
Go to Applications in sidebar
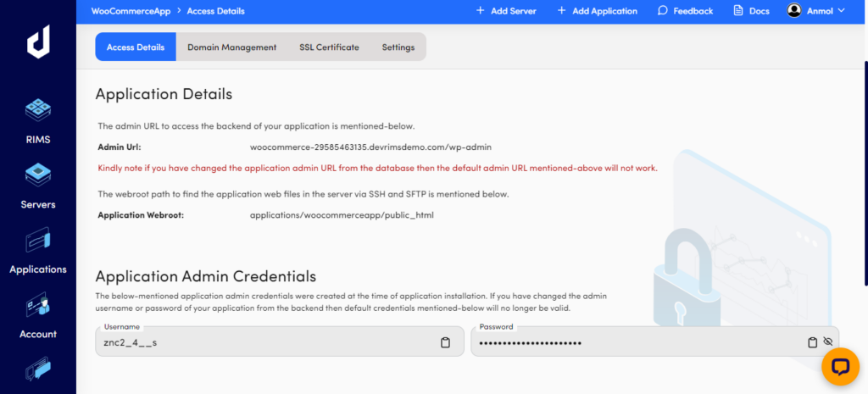pos(37,241)
